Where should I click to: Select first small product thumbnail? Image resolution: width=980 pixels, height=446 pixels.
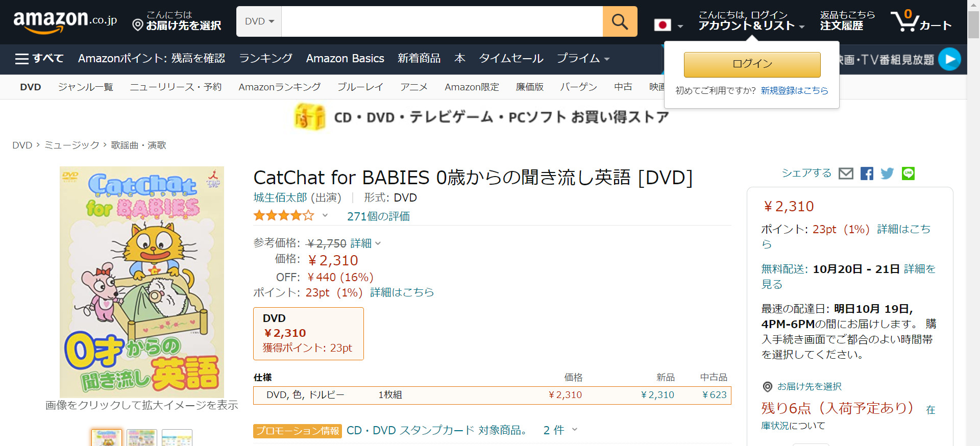pyautogui.click(x=107, y=438)
